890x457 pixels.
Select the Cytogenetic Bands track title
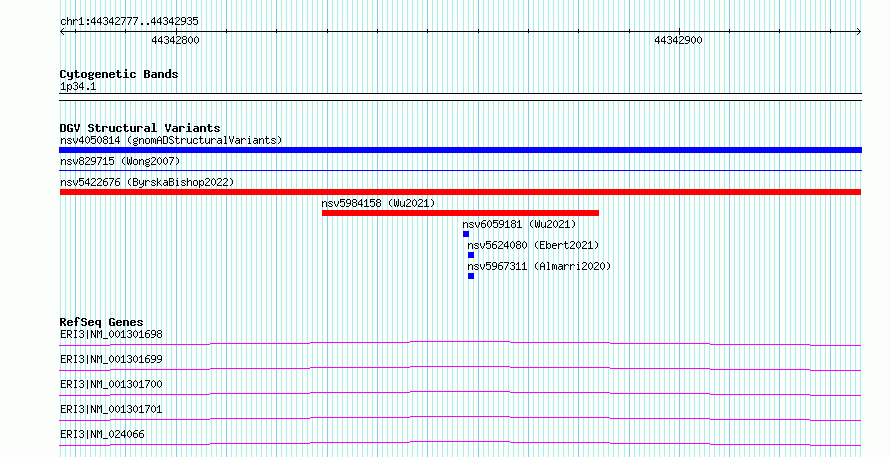(119, 74)
